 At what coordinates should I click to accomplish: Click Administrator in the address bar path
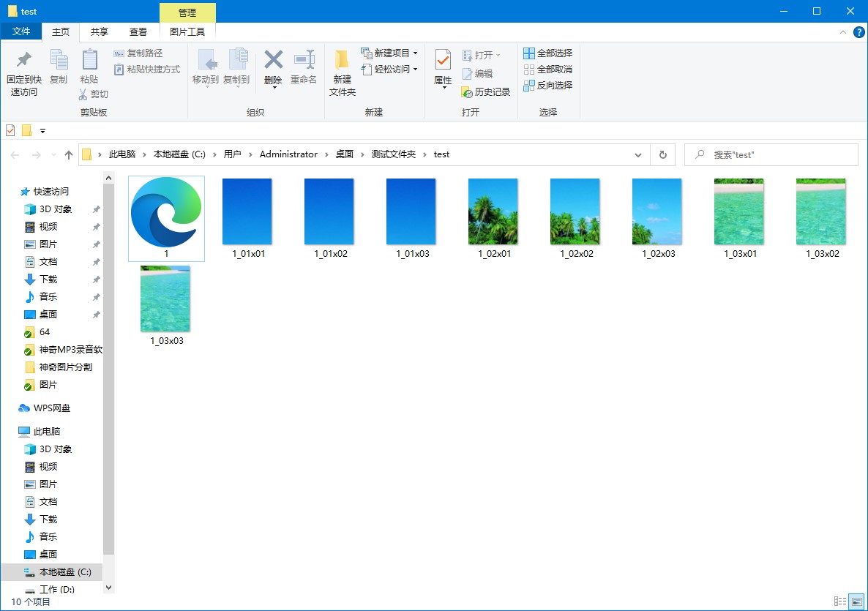tap(288, 154)
